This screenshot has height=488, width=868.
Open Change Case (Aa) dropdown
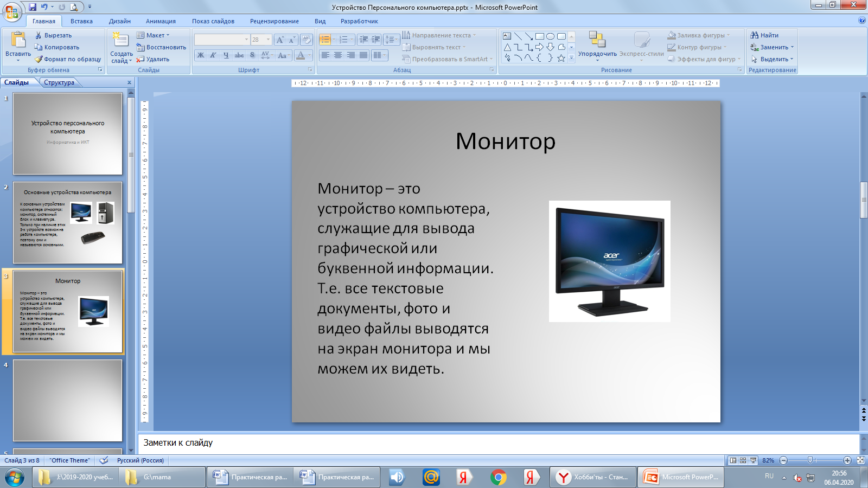[283, 55]
